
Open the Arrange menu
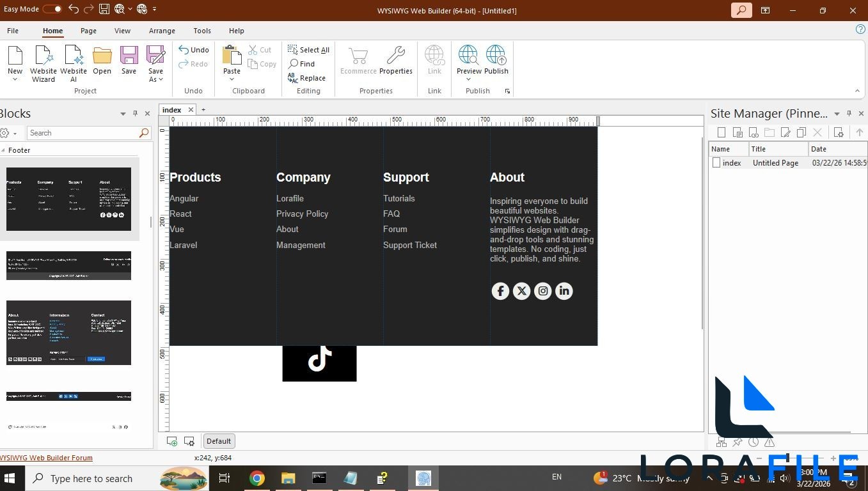(161, 30)
